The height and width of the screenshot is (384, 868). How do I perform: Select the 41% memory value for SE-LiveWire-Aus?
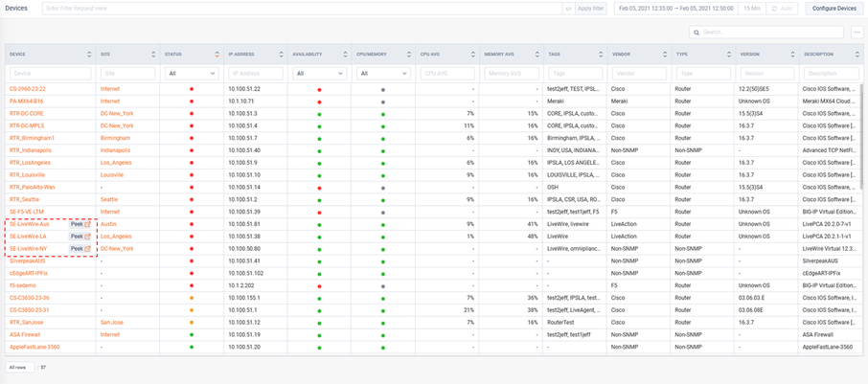pyautogui.click(x=533, y=224)
